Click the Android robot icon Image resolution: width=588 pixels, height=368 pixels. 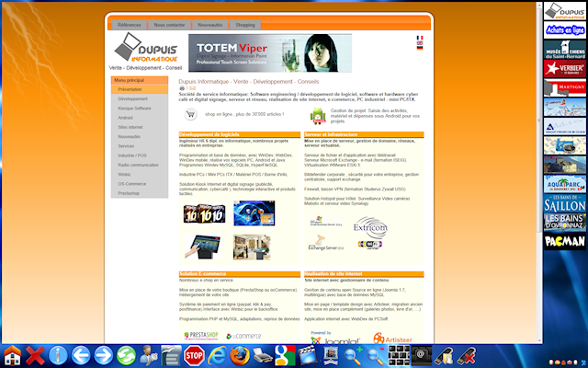click(x=318, y=116)
